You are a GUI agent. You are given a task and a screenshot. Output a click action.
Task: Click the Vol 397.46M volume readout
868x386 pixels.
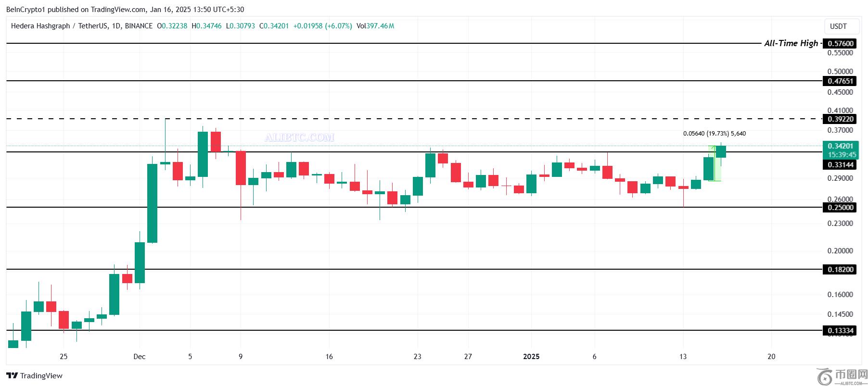click(375, 26)
